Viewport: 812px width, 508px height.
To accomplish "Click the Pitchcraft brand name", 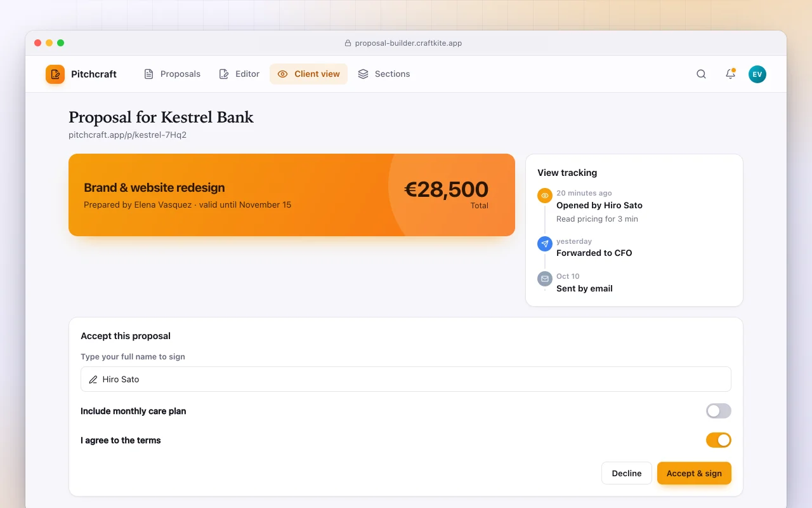I will tap(94, 74).
